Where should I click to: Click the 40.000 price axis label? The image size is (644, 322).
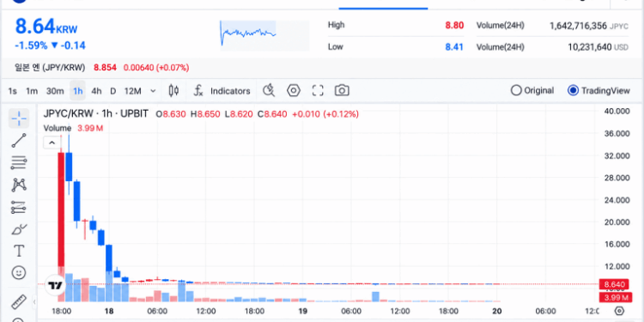617,112
